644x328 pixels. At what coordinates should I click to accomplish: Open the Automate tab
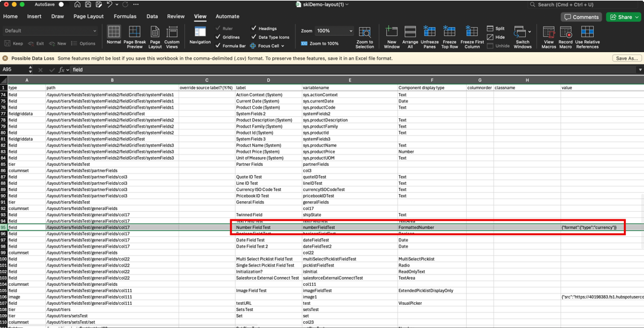tap(228, 16)
